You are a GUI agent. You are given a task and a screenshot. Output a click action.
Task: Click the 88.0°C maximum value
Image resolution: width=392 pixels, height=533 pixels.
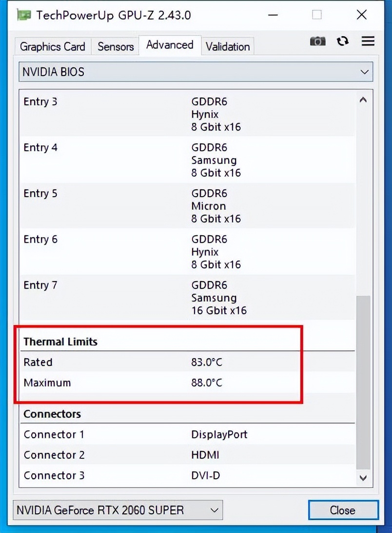point(207,383)
